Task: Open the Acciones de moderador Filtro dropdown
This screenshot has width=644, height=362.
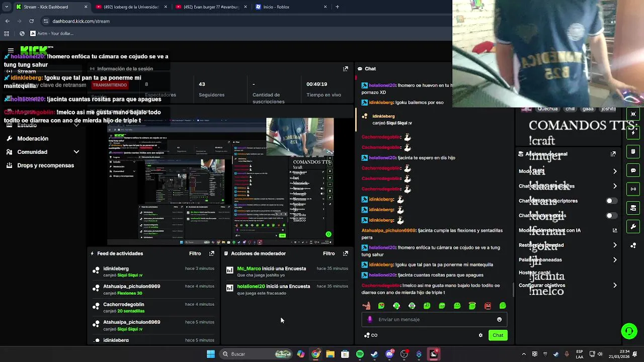Action: [329, 253]
